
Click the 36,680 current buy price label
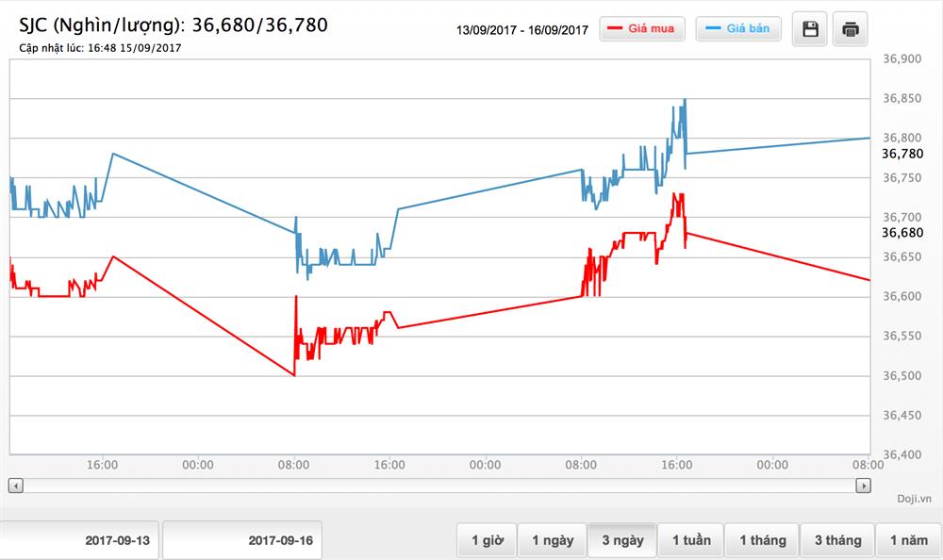point(902,233)
